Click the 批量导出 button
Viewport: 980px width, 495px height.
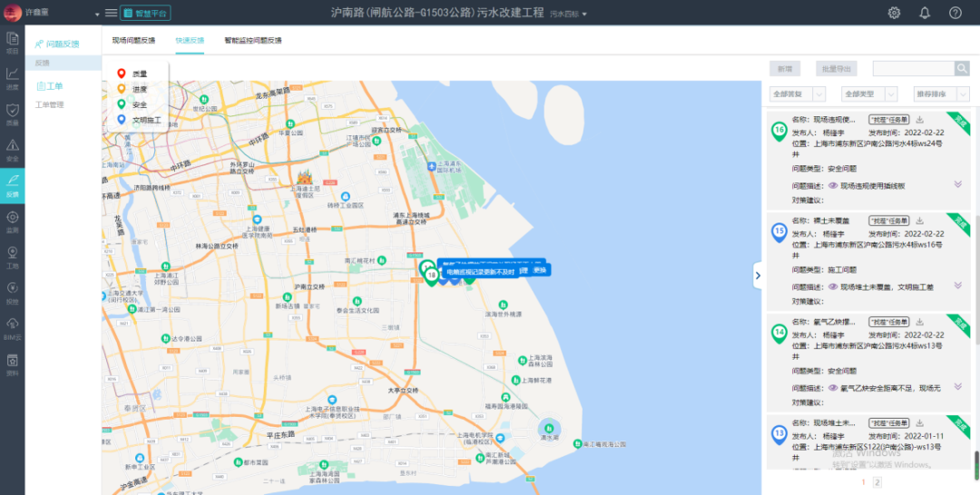pos(837,69)
